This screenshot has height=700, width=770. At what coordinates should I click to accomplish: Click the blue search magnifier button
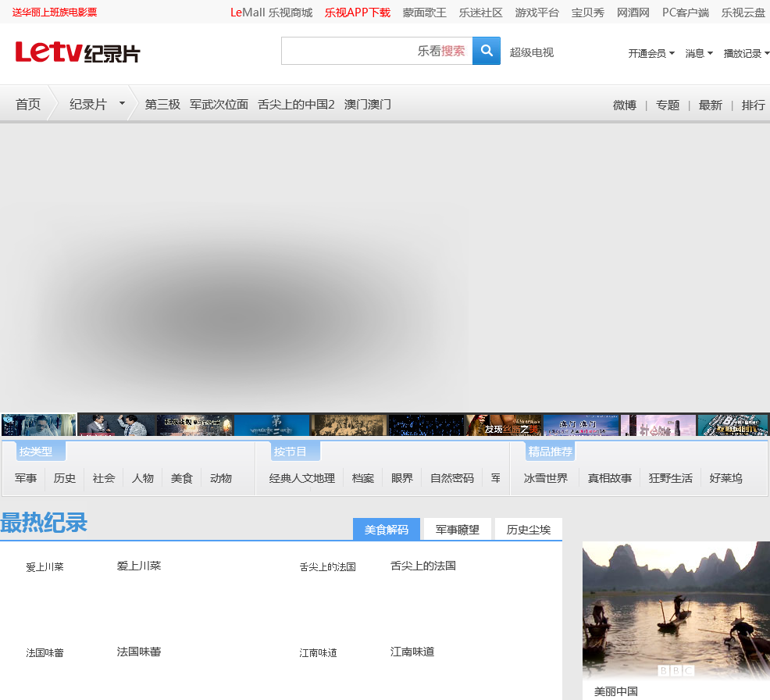point(487,51)
